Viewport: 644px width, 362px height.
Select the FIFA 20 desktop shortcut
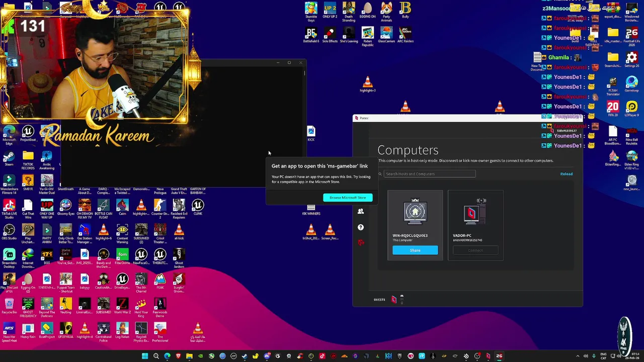pos(613,109)
